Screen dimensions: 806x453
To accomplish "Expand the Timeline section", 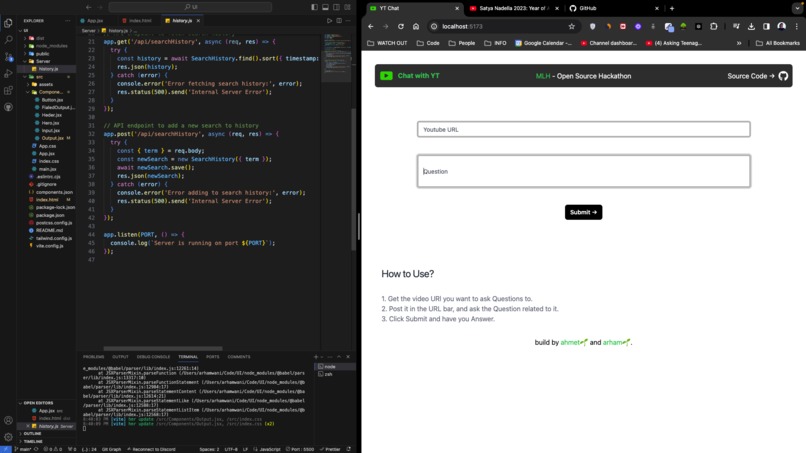I will coord(33,441).
